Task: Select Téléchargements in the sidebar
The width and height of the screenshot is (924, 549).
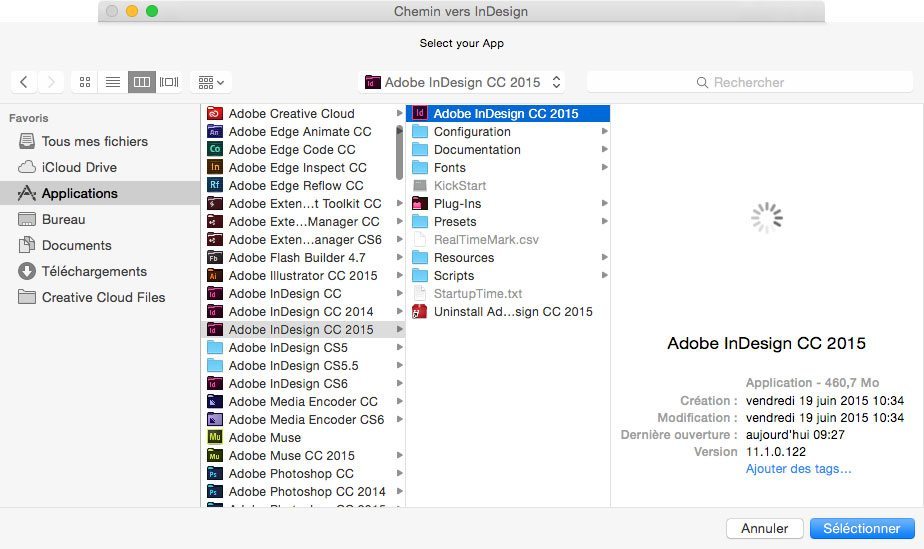Action: pyautogui.click(x=94, y=271)
